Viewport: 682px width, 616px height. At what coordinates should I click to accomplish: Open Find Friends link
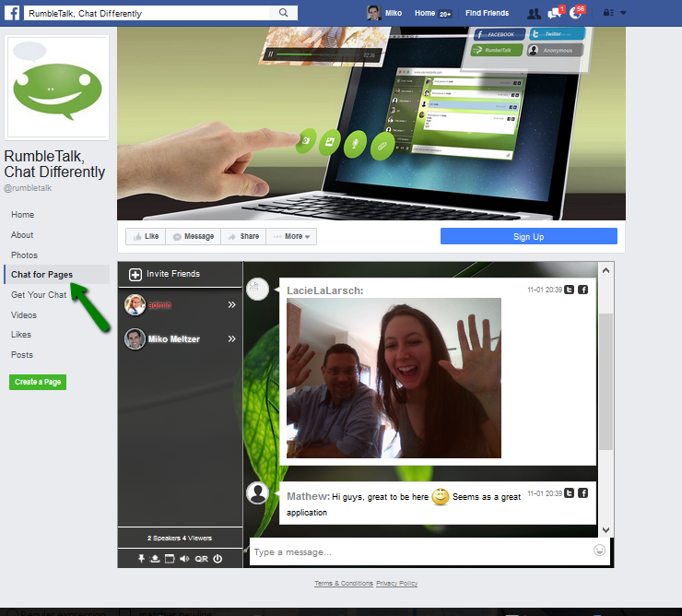click(x=487, y=13)
